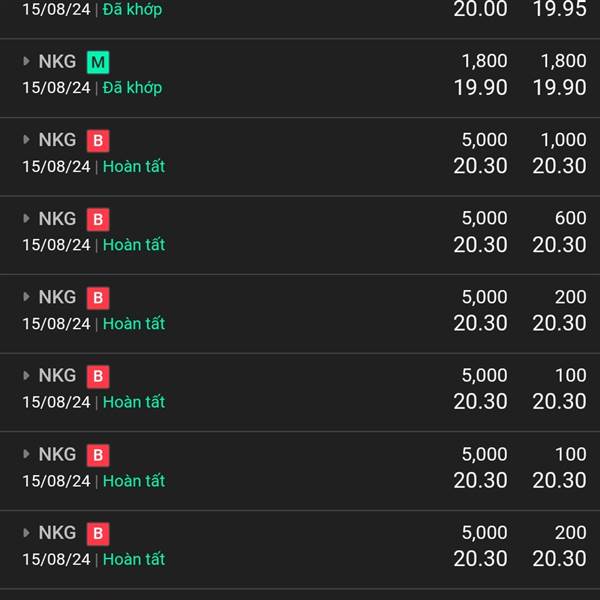Click "Hoàn tất" status on 1,000-matched order
The width and height of the screenshot is (600, 600).
pyautogui.click(x=134, y=167)
